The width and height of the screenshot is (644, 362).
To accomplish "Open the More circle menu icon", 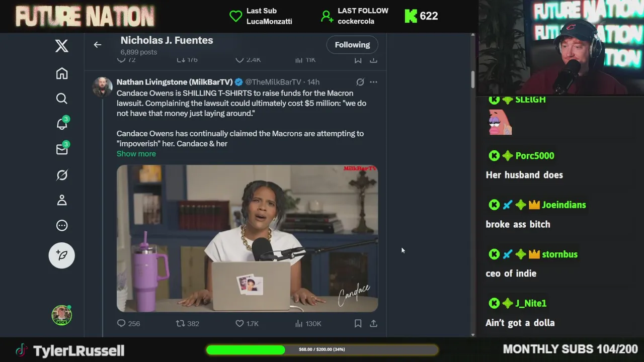I will click(x=61, y=225).
